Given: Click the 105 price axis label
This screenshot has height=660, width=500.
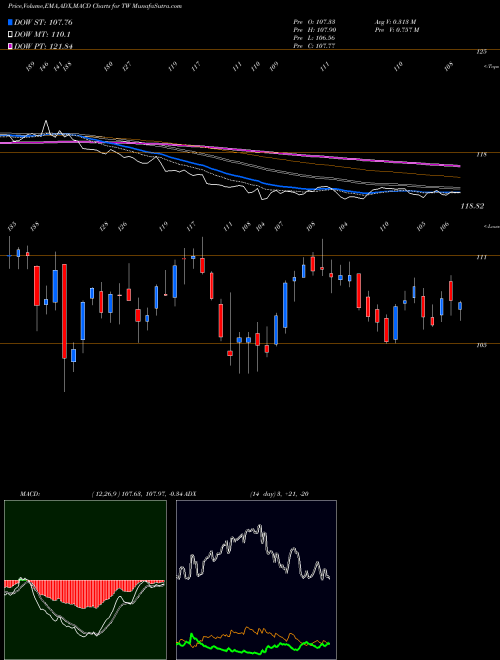Looking at the screenshot, I should click(482, 345).
